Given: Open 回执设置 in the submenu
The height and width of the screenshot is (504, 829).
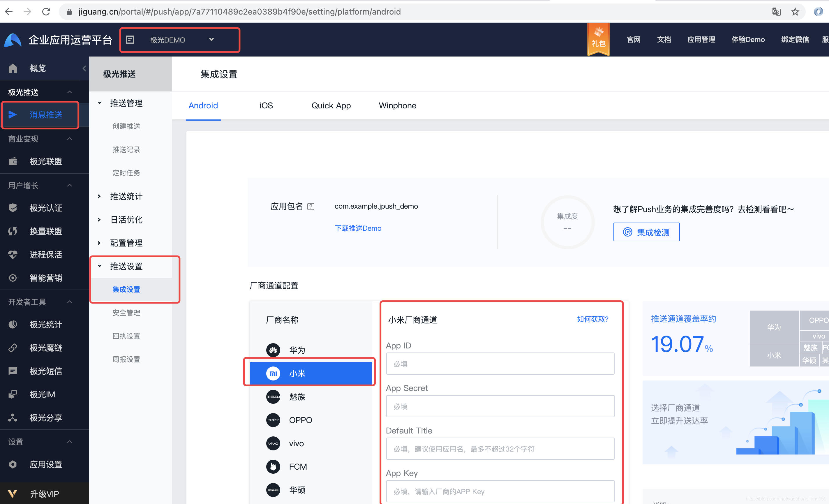Looking at the screenshot, I should coord(126,336).
